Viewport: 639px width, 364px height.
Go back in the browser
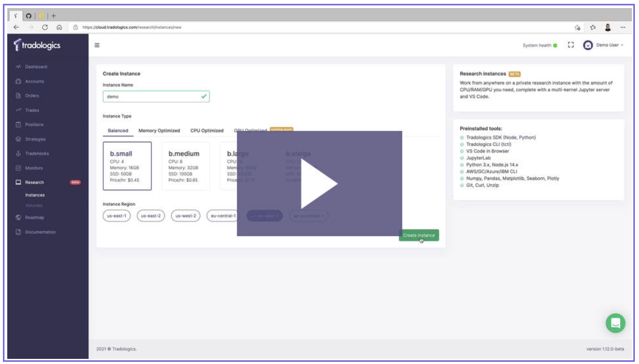click(x=17, y=28)
